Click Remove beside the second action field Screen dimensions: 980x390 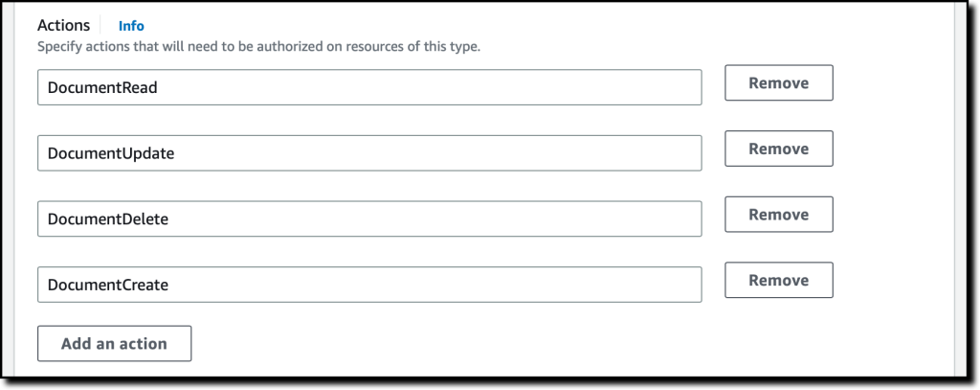(778, 149)
